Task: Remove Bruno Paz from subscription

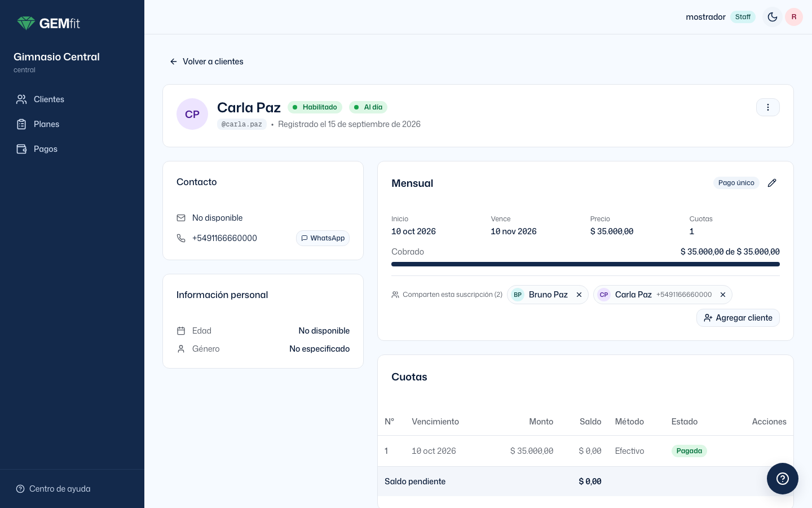Action: click(x=579, y=295)
